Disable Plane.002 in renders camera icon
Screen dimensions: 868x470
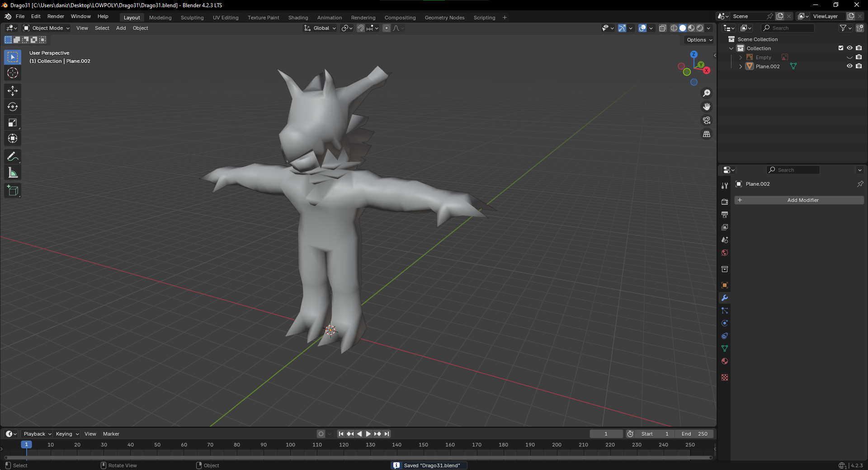pyautogui.click(x=859, y=66)
